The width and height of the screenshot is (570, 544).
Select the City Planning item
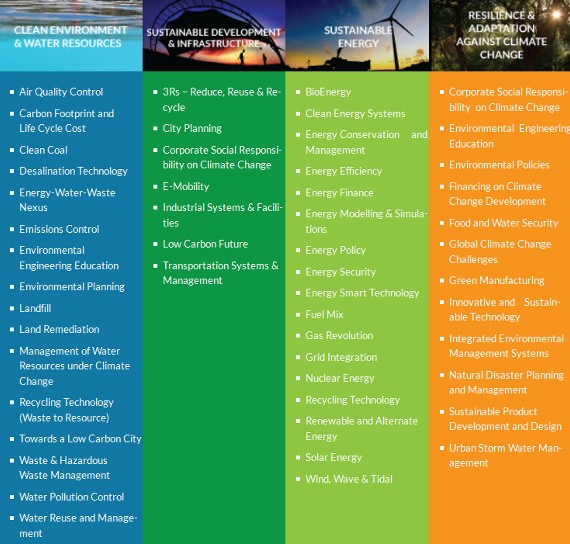tap(192, 128)
